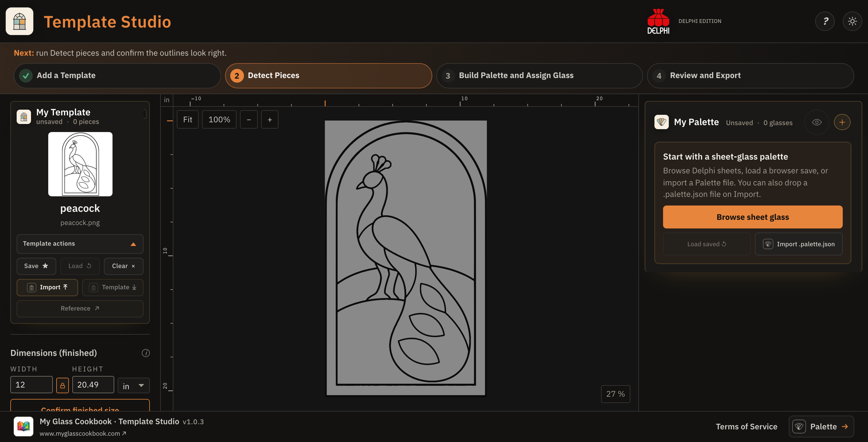This screenshot has width=868, height=442.
Task: Click the peacock canvas image
Action: click(406, 258)
